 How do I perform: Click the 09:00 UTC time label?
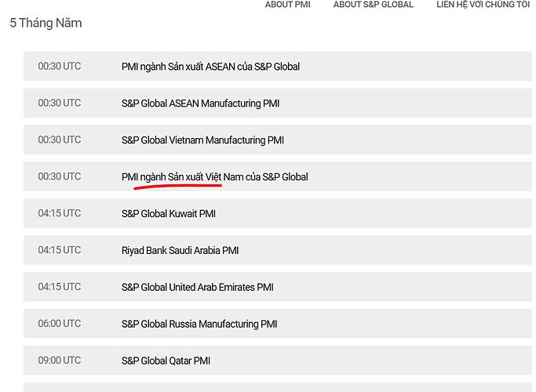(x=60, y=361)
